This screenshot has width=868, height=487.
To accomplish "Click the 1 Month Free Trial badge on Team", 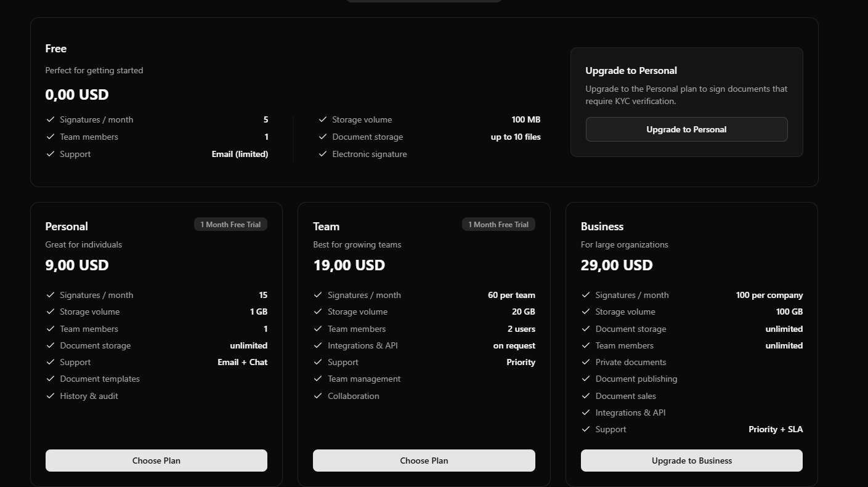I will pos(498,224).
